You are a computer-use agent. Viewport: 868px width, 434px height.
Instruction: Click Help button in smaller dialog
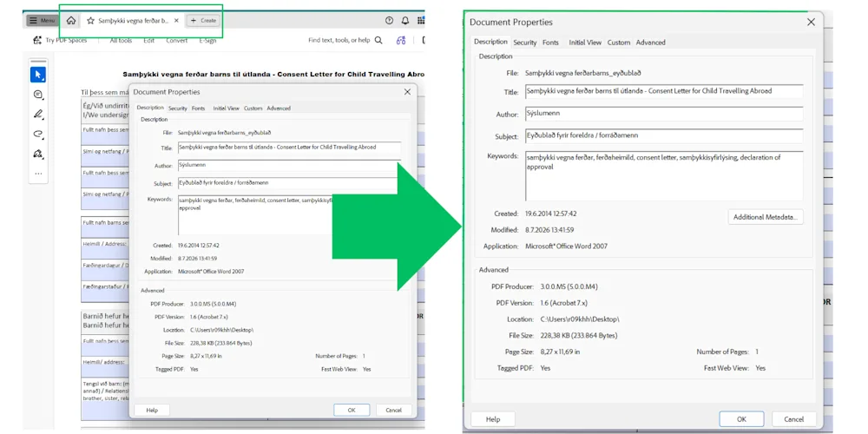pyautogui.click(x=152, y=411)
